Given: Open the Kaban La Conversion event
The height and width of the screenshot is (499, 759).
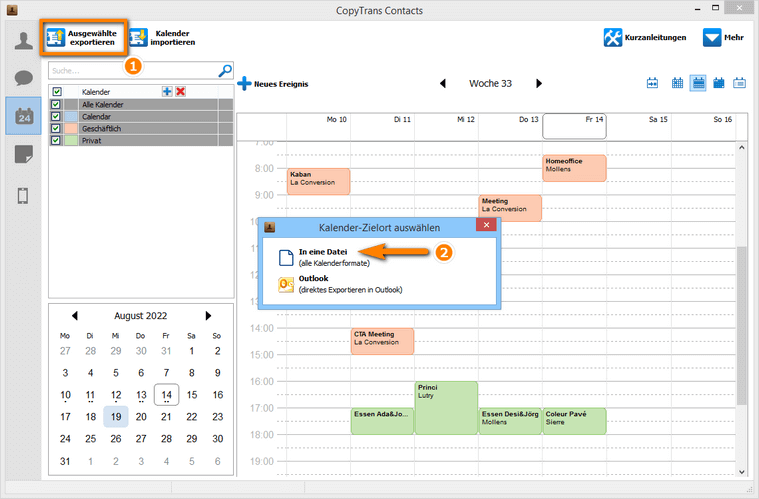Looking at the screenshot, I should tap(319, 181).
